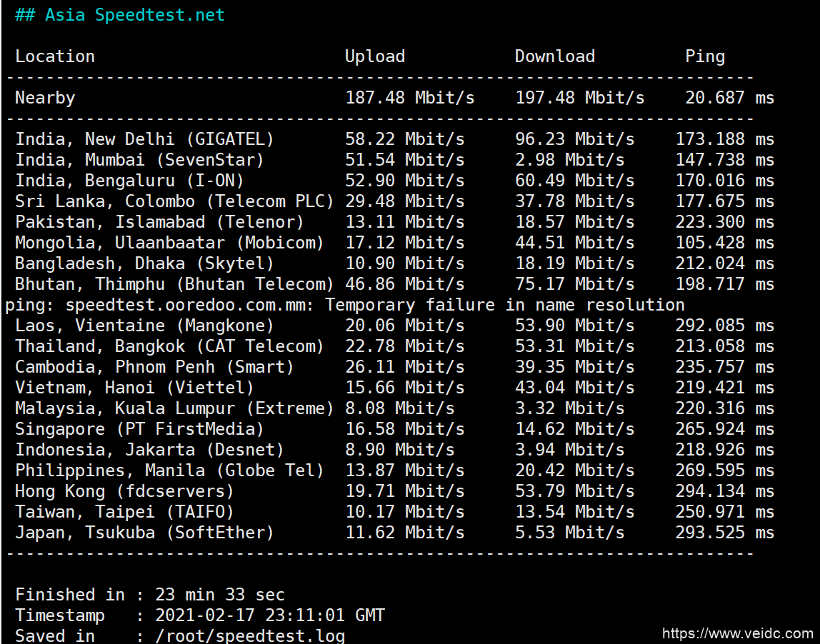Click Colombo upload value 29.48 Mbit/s
The width and height of the screenshot is (820, 644).
405,201
